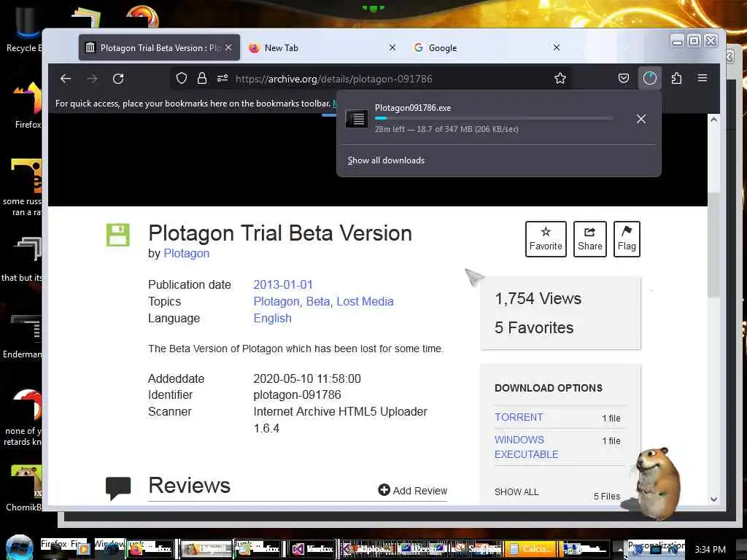Favorite this item with the star button

coord(546,239)
